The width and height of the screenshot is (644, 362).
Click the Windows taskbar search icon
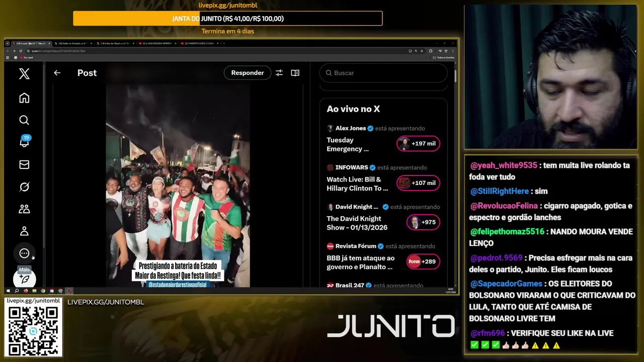tap(17, 291)
